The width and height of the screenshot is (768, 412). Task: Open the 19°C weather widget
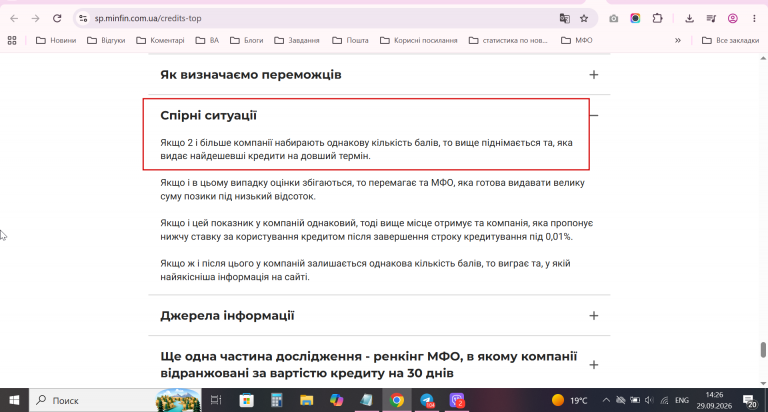569,400
